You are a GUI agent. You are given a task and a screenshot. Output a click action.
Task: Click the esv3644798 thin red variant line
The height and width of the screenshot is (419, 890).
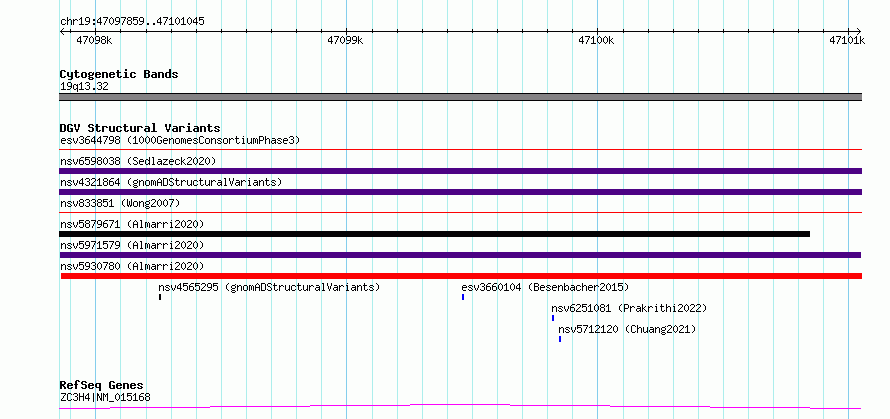click(x=460, y=150)
